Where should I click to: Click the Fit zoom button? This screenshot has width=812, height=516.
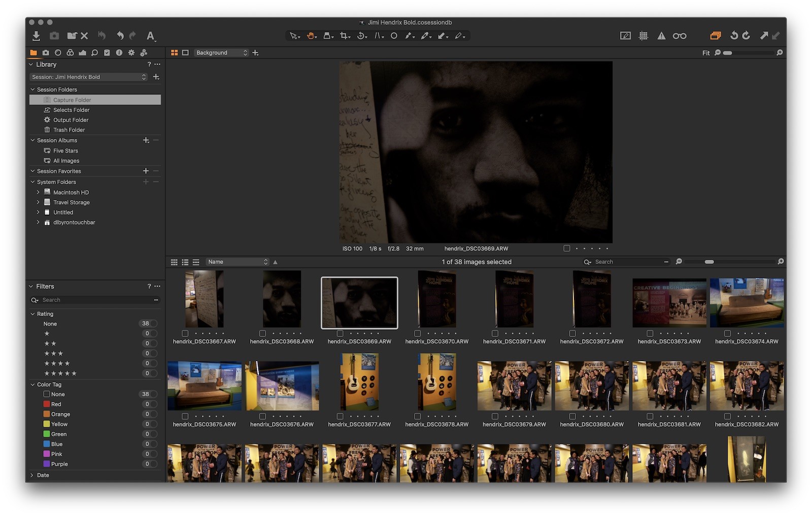tap(705, 52)
